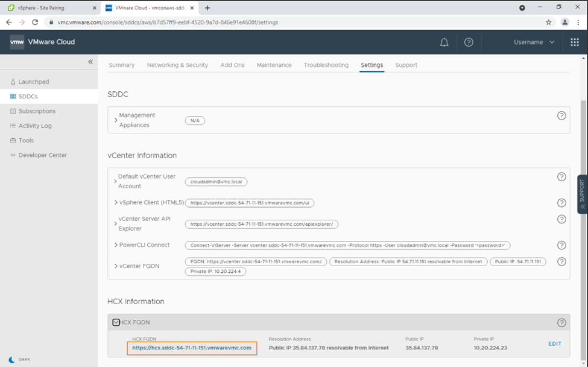Bookmark this page with star icon
This screenshot has height=367, width=588.
(548, 22)
